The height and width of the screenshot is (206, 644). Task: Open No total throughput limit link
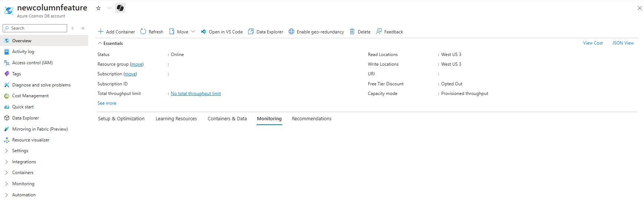(x=196, y=94)
